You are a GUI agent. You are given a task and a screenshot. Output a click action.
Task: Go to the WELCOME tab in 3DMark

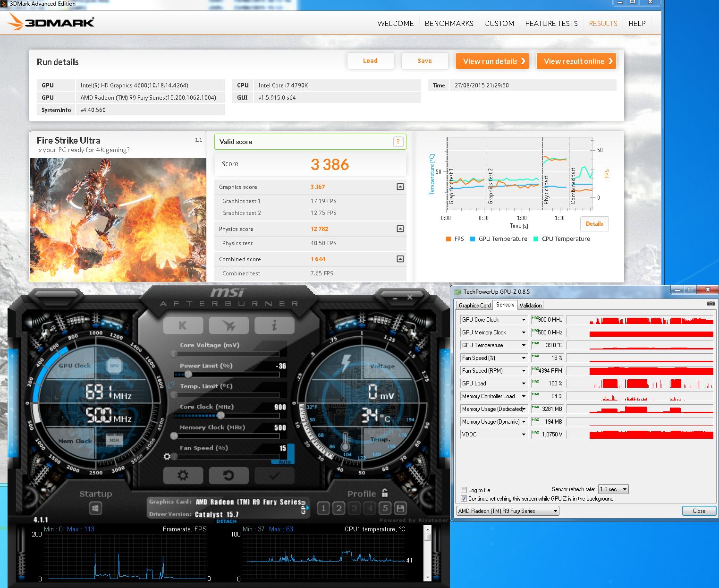pos(396,23)
